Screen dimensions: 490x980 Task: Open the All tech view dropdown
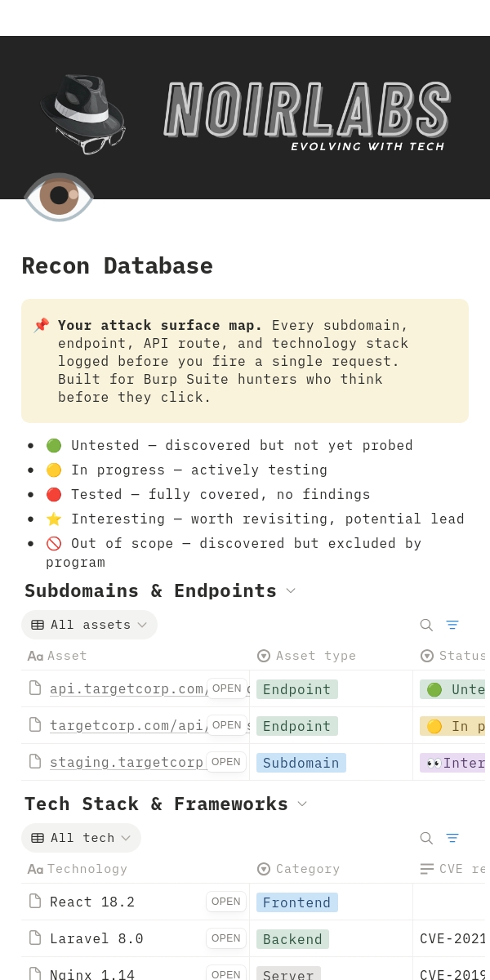pos(81,838)
